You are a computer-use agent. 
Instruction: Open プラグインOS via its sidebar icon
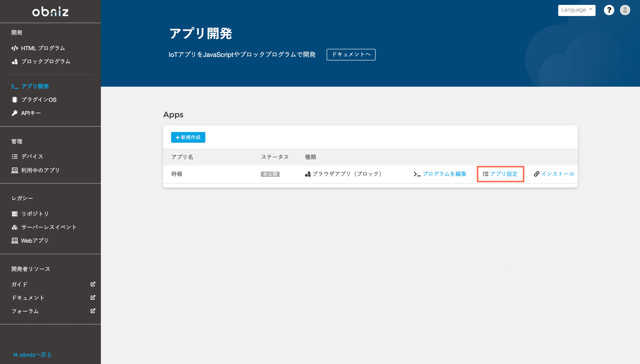click(x=14, y=100)
